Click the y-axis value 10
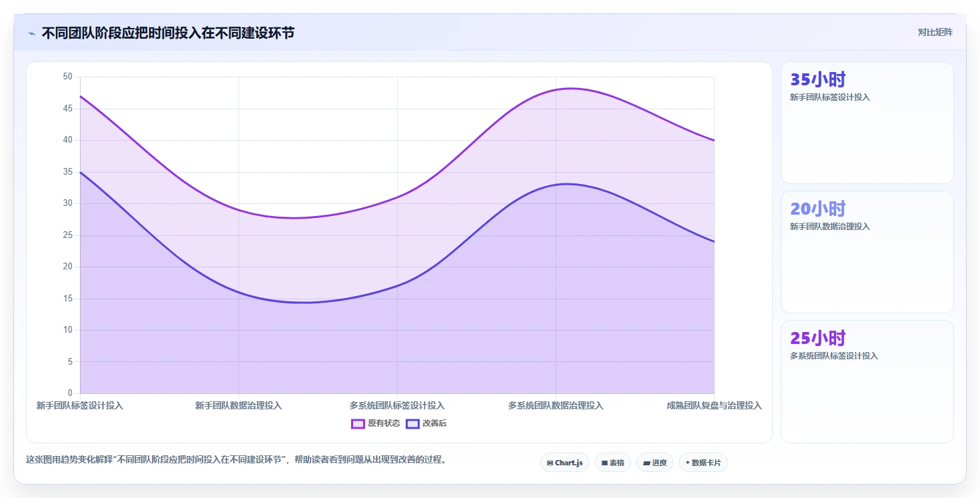This screenshot has width=980, height=498. point(67,330)
